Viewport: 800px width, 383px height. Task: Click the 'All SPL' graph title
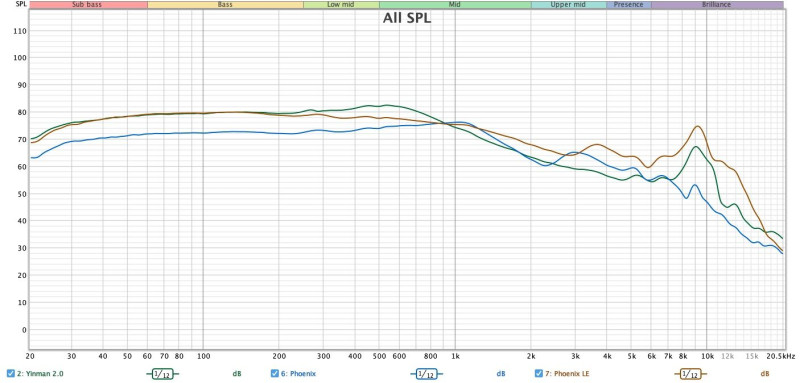coord(407,19)
